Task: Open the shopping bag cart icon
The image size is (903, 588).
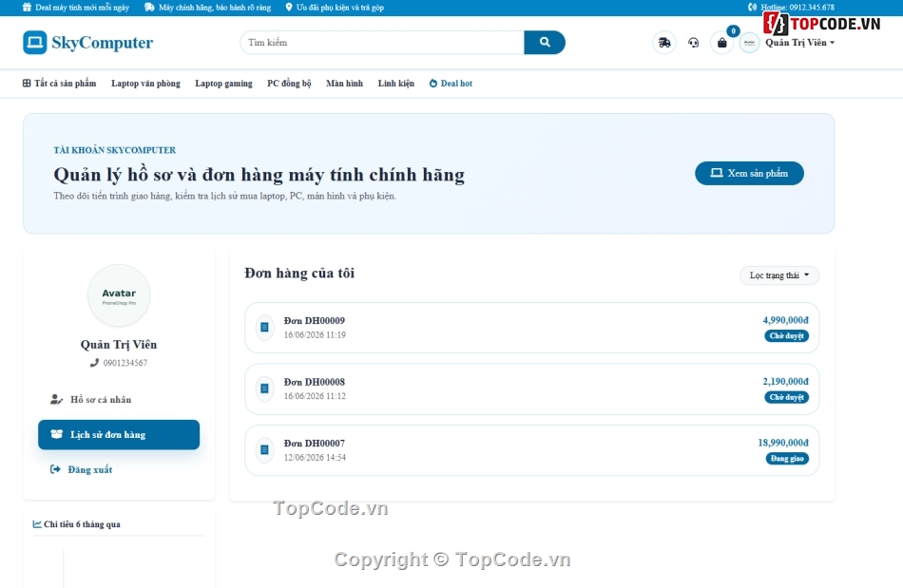Action: (721, 43)
